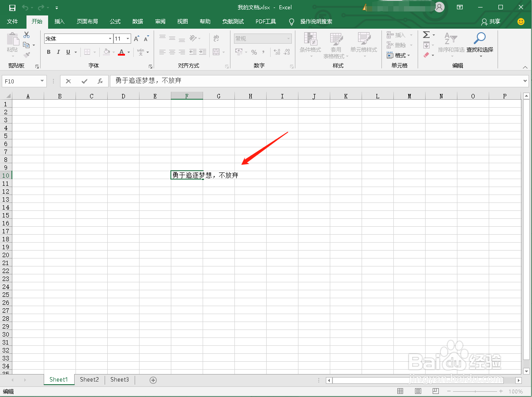Select Page Layout view in status bar

tap(418, 391)
